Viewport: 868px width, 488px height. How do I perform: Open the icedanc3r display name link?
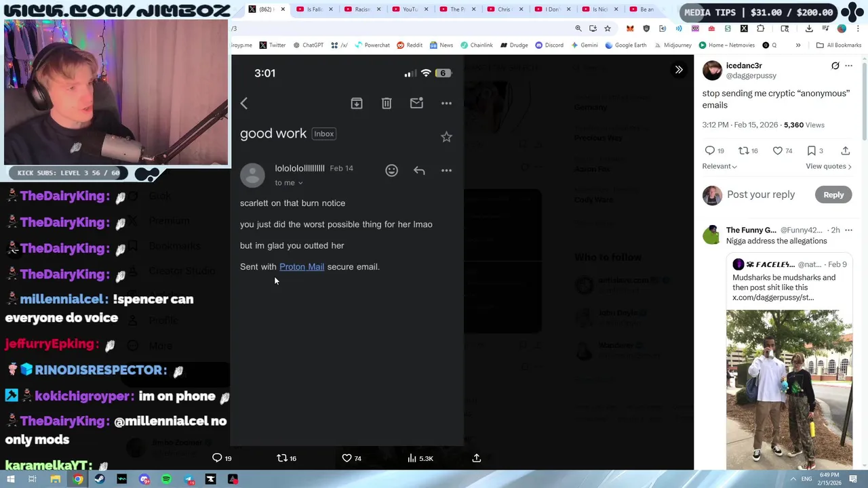pos(744,66)
